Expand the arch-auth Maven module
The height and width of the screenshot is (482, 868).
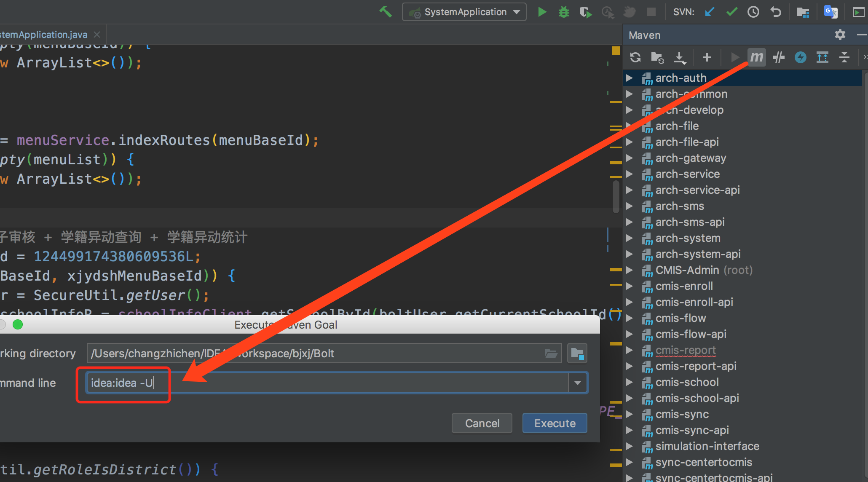tap(629, 78)
